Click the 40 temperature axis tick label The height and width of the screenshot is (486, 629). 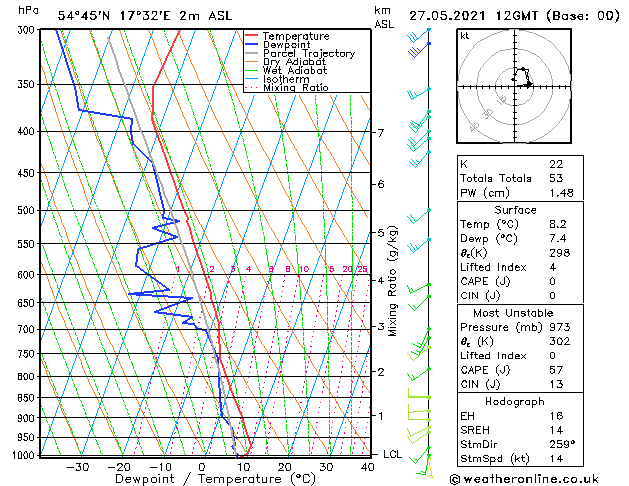point(367,467)
